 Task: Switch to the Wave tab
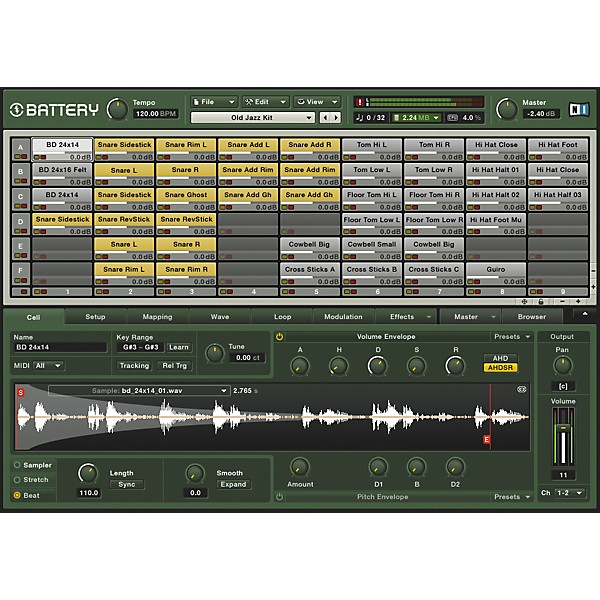click(220, 316)
